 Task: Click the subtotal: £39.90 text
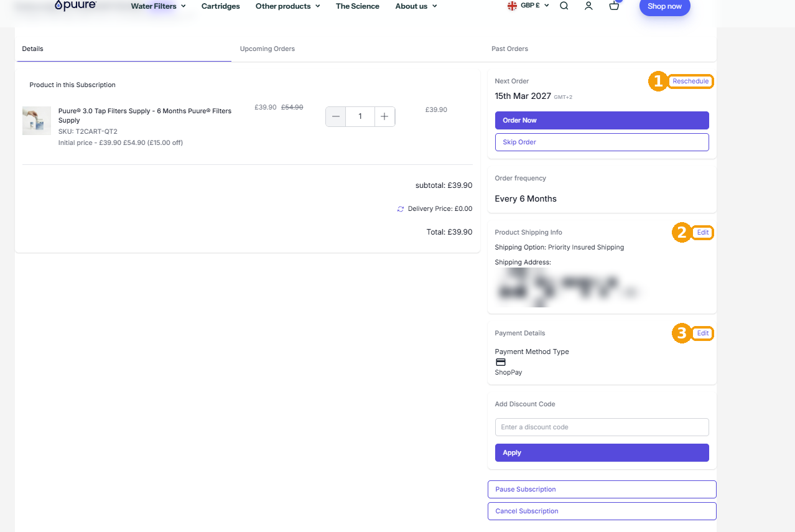click(x=444, y=185)
